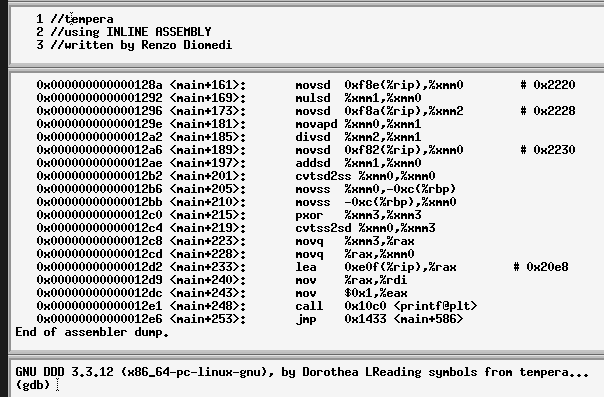The width and height of the screenshot is (604, 397).
Task: Select movapd instruction at main+181
Action: coord(229,124)
